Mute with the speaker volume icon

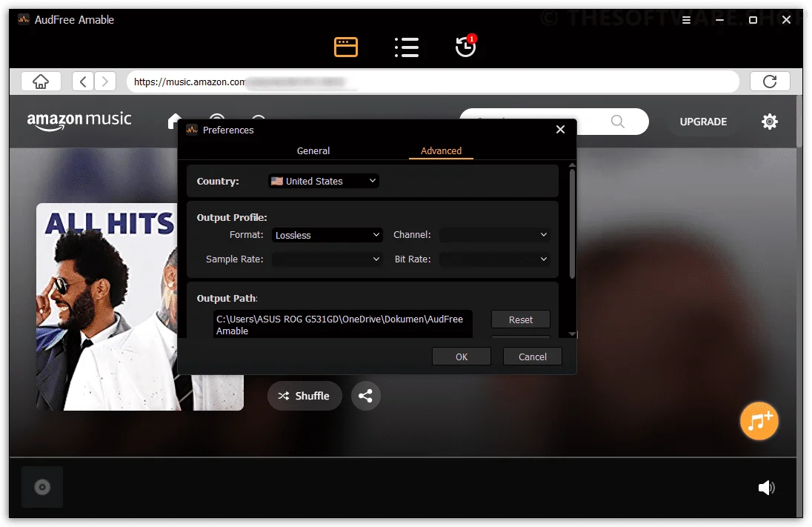tap(766, 488)
